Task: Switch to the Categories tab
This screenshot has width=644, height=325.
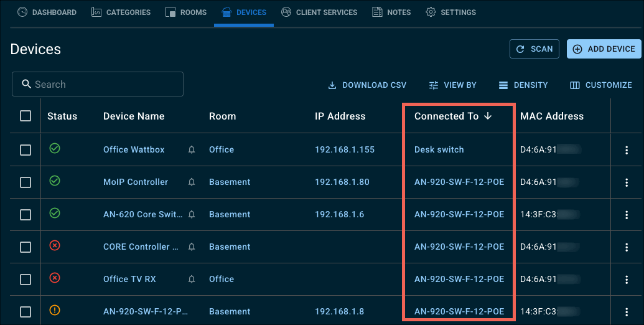Action: point(121,12)
